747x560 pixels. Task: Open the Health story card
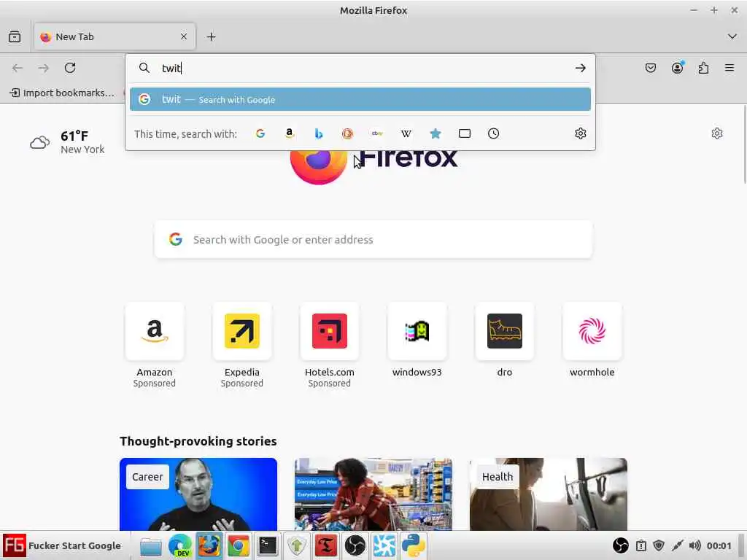(549, 494)
